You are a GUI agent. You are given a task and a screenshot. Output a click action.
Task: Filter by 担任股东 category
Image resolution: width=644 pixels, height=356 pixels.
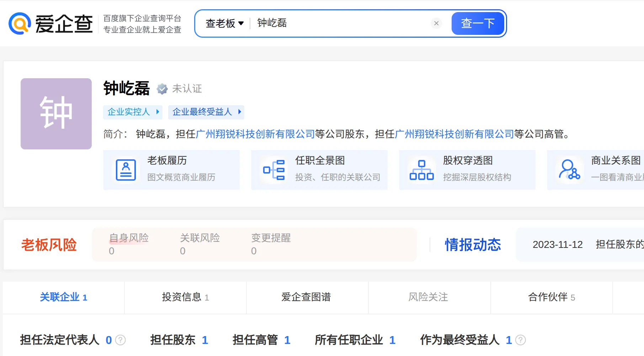point(179,340)
